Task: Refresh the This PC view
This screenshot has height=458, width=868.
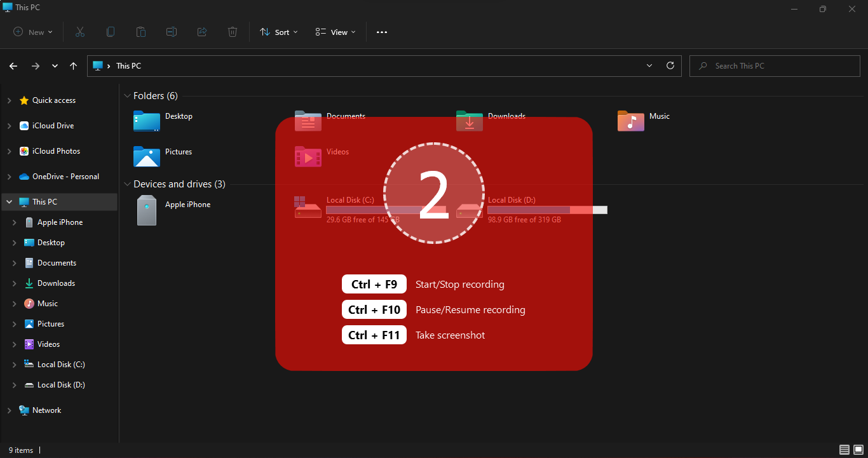Action: point(670,65)
